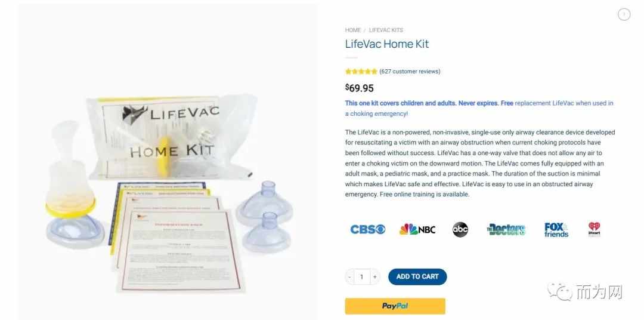Click the Fox & Friends logo
The height and width of the screenshot is (320, 644).
coord(556,230)
